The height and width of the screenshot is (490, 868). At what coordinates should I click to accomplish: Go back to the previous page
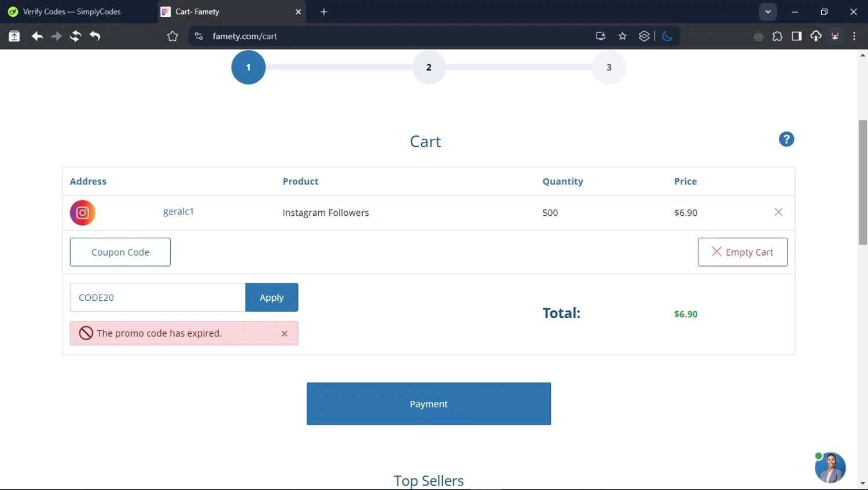pos(37,36)
